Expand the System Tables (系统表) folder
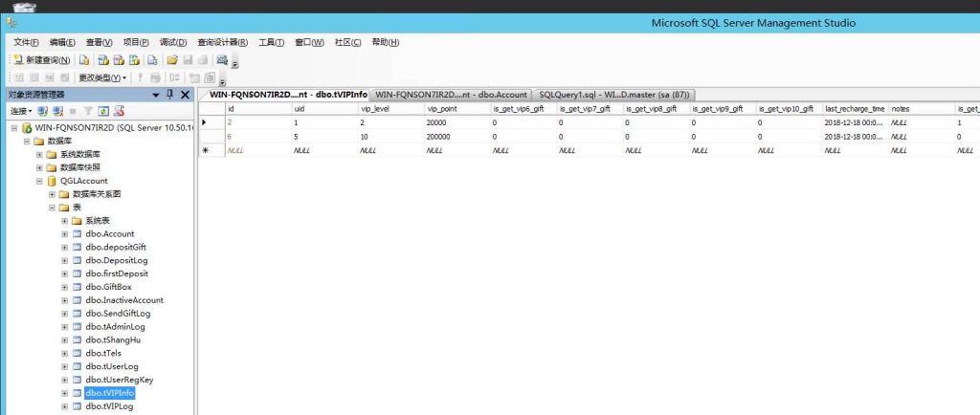980x415 pixels. [64, 221]
